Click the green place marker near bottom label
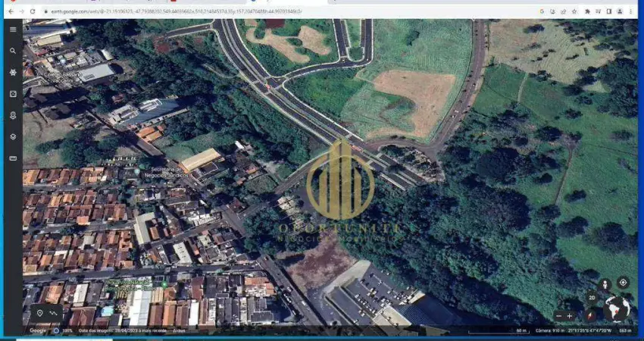Screen dimensions: 644x341 (164, 284)
